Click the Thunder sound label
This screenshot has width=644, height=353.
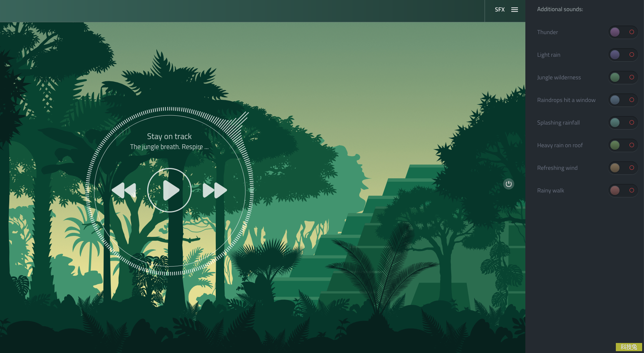pos(547,32)
